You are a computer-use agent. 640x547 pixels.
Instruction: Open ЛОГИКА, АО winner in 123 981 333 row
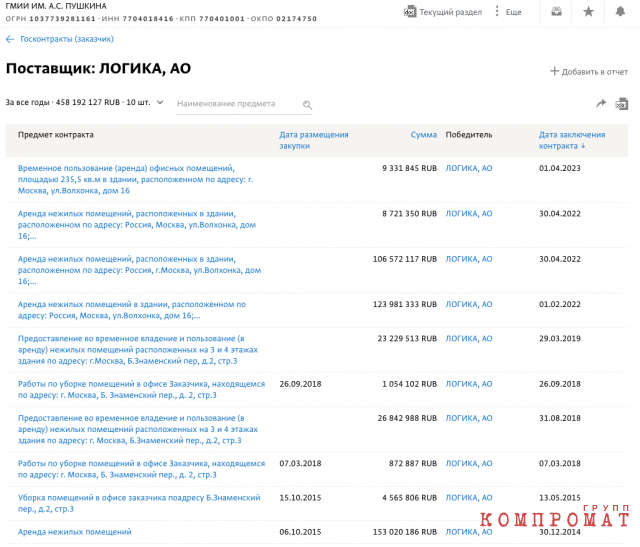469,304
